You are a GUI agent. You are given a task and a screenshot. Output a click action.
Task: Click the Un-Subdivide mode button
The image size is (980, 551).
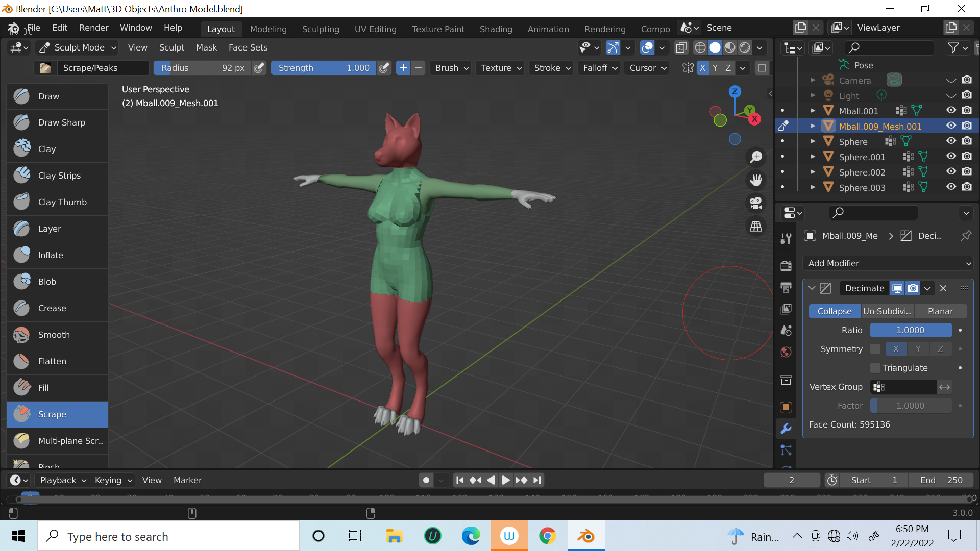pyautogui.click(x=887, y=311)
